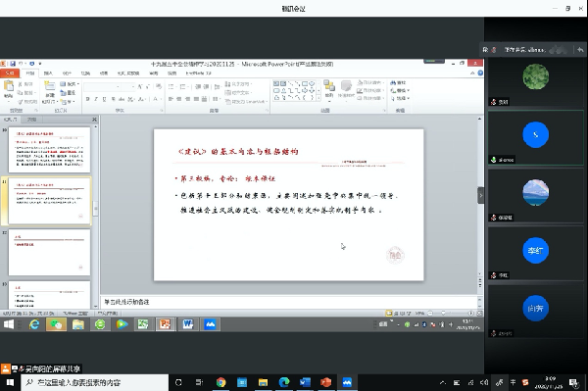Click the Save icon in quick access toolbar
588x391 pixels.
13,64
